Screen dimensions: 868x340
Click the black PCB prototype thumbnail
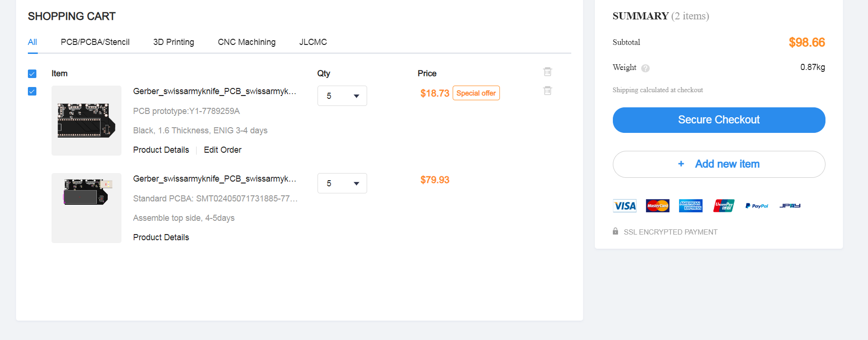(x=86, y=121)
